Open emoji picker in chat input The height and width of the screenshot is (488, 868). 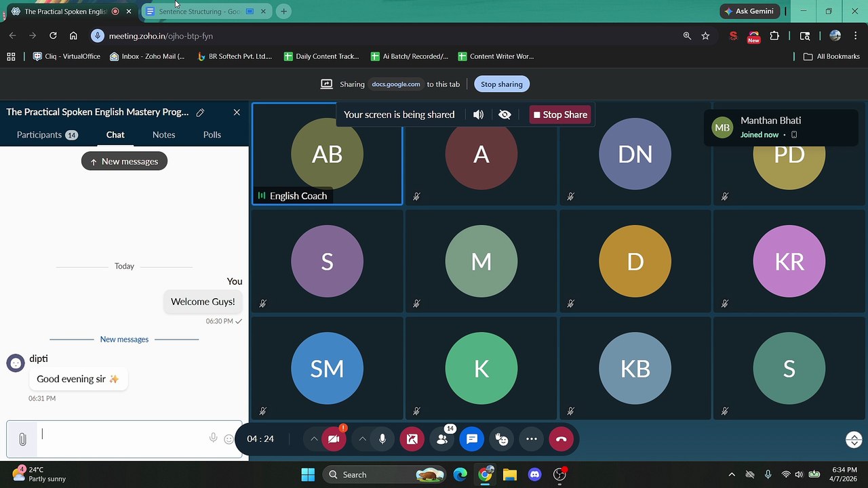tap(229, 439)
